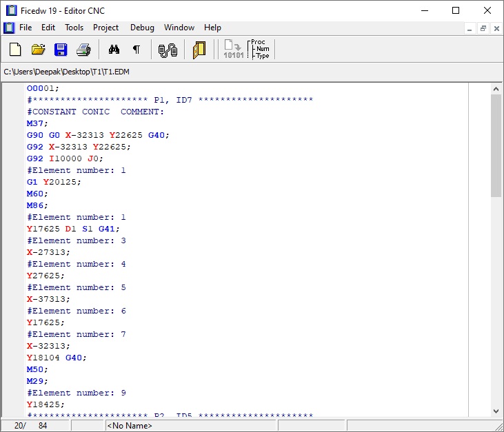504x432 pixels.
Task: Click the M29; code line
Action: (37, 381)
